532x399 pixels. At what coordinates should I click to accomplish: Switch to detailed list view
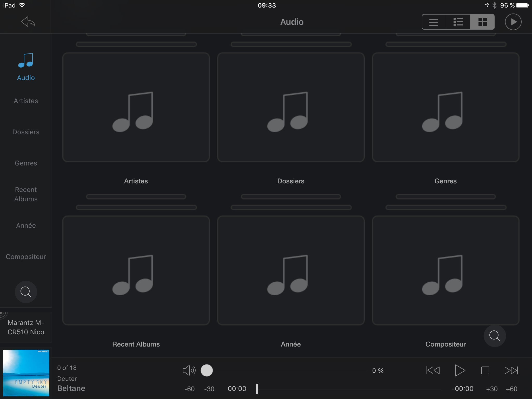458,22
